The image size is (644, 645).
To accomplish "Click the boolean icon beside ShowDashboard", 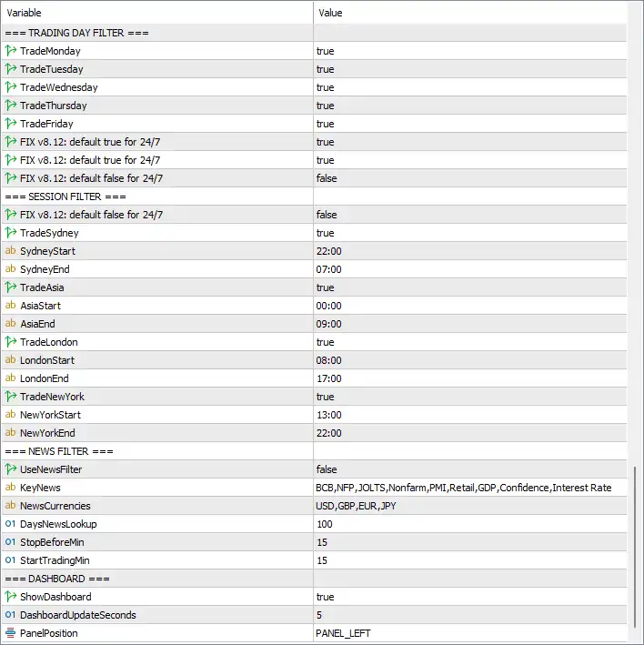I will (x=11, y=597).
